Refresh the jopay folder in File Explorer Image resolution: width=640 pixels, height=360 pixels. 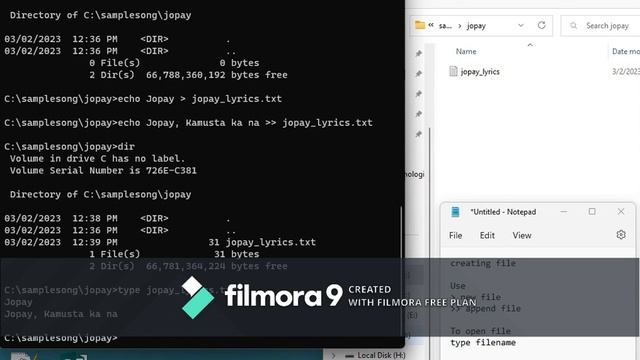pyautogui.click(x=542, y=25)
